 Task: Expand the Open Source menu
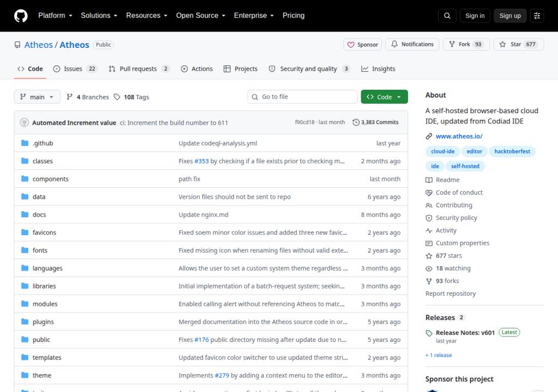coord(201,16)
